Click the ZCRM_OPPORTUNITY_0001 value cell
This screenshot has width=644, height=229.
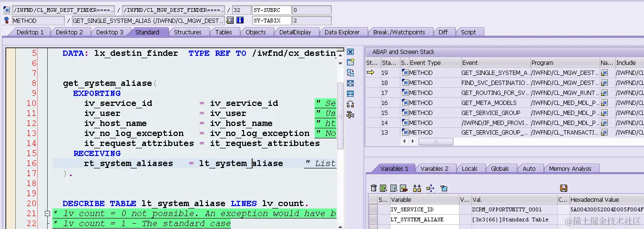514,209
